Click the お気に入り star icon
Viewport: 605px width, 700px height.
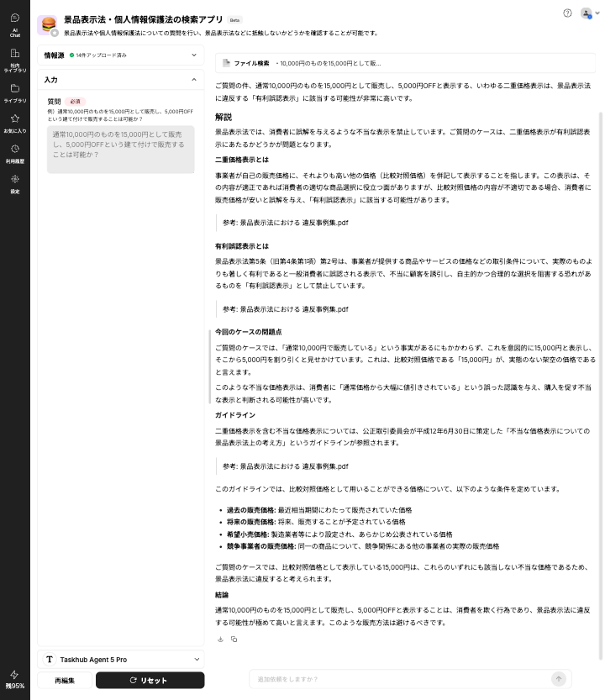(x=15, y=123)
